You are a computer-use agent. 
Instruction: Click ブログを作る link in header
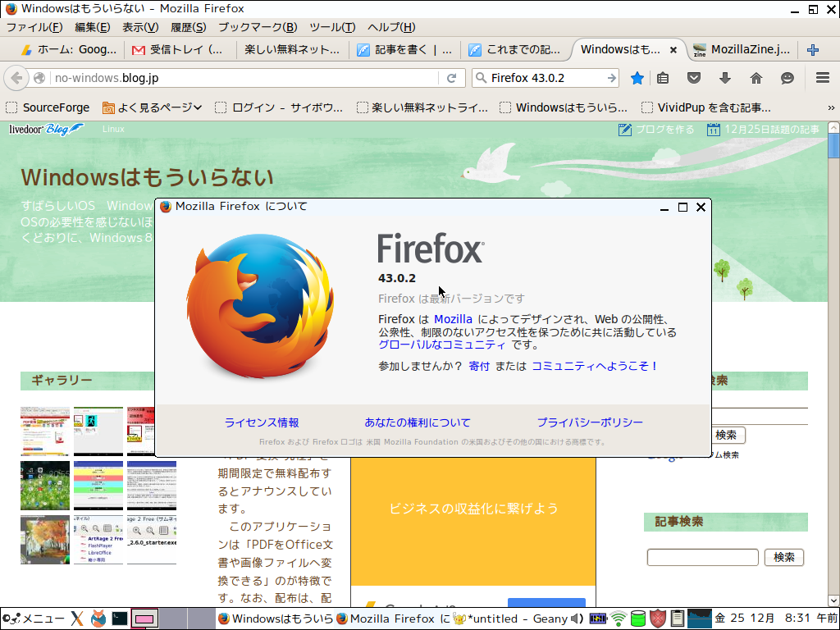tap(656, 130)
